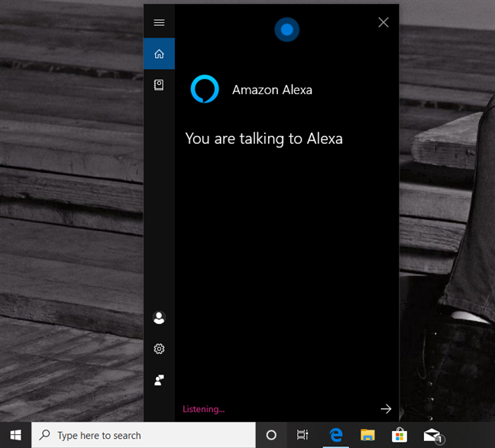Launch Microsoft Edge from taskbar

[x=336, y=435]
